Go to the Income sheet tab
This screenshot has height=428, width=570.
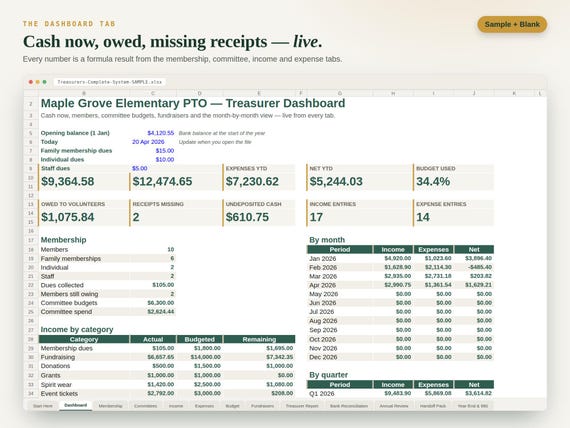176,406
